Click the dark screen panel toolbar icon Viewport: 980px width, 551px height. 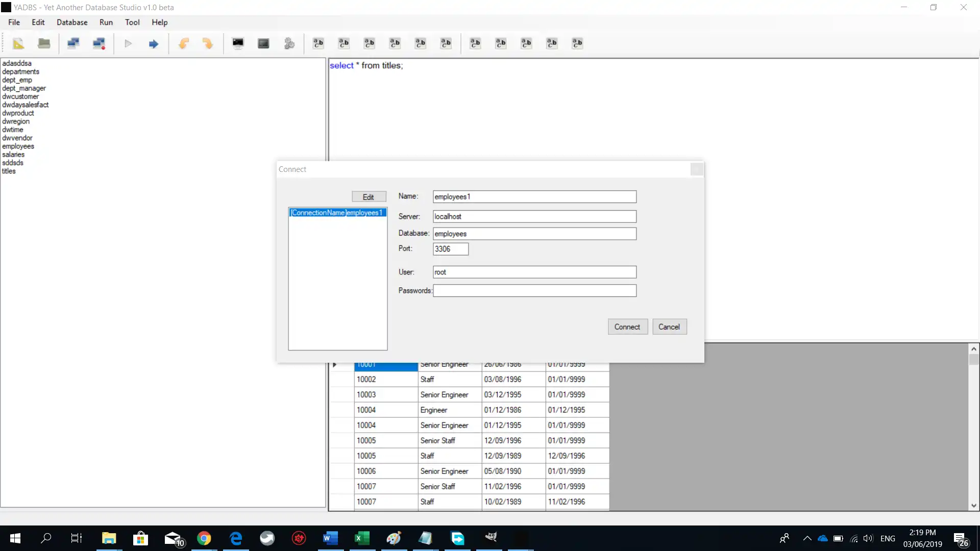click(x=263, y=43)
